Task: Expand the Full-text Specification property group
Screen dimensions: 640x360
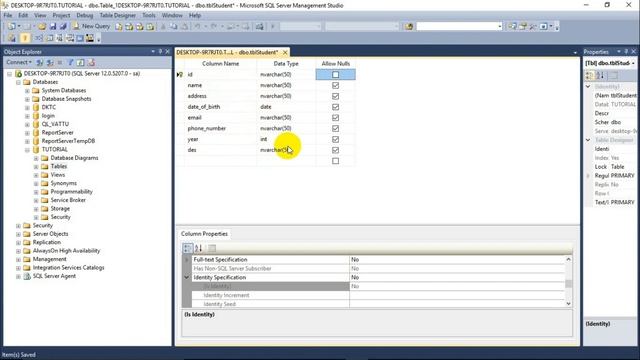Action: (187, 260)
